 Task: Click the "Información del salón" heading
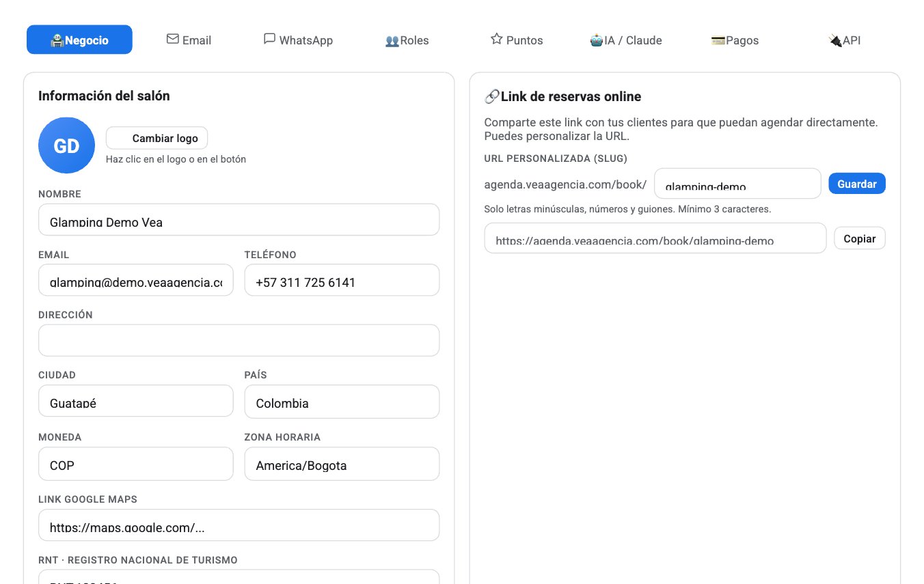point(104,96)
